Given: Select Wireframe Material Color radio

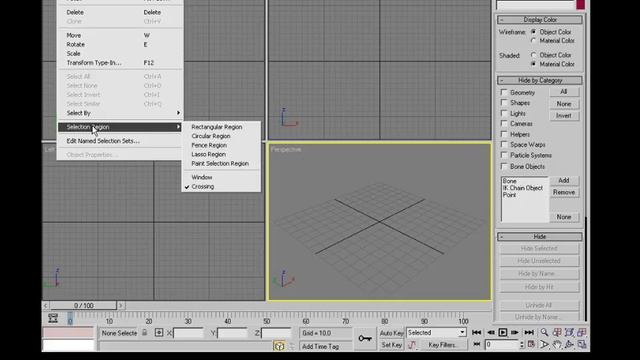Looking at the screenshot, I should (533, 40).
